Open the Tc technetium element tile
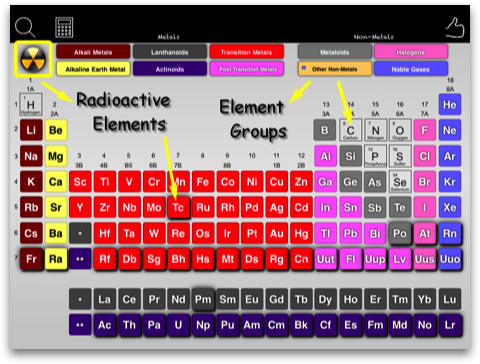This screenshot has width=480, height=364. [x=178, y=207]
